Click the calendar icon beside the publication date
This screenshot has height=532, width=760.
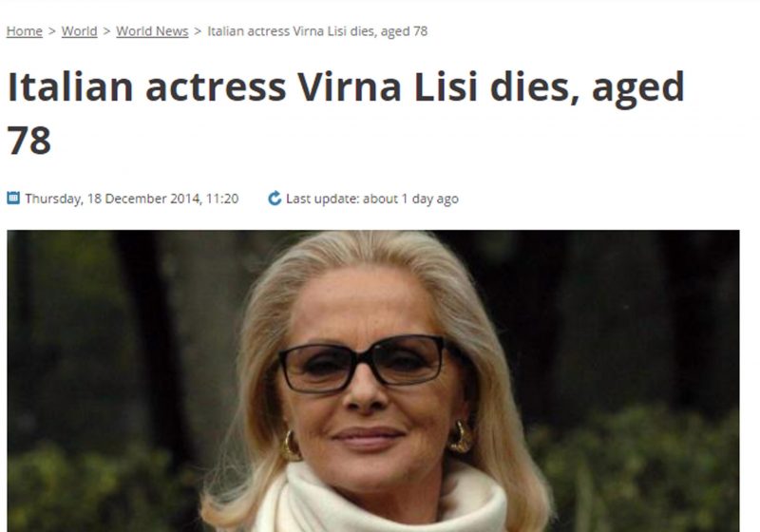[x=13, y=199]
